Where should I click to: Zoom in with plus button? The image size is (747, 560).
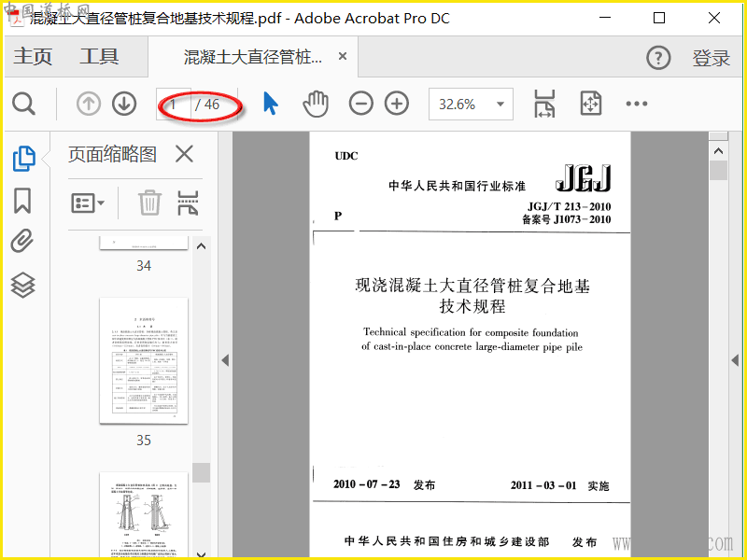click(x=397, y=104)
